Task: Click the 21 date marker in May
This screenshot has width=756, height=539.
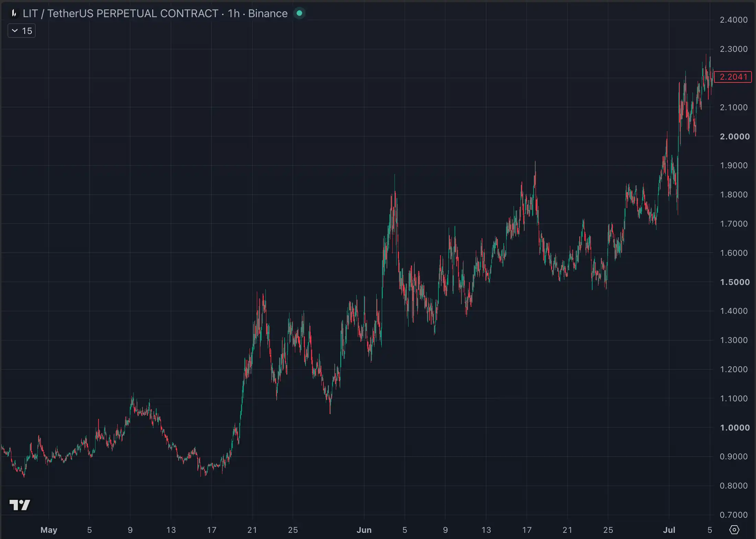Action: pyautogui.click(x=252, y=530)
